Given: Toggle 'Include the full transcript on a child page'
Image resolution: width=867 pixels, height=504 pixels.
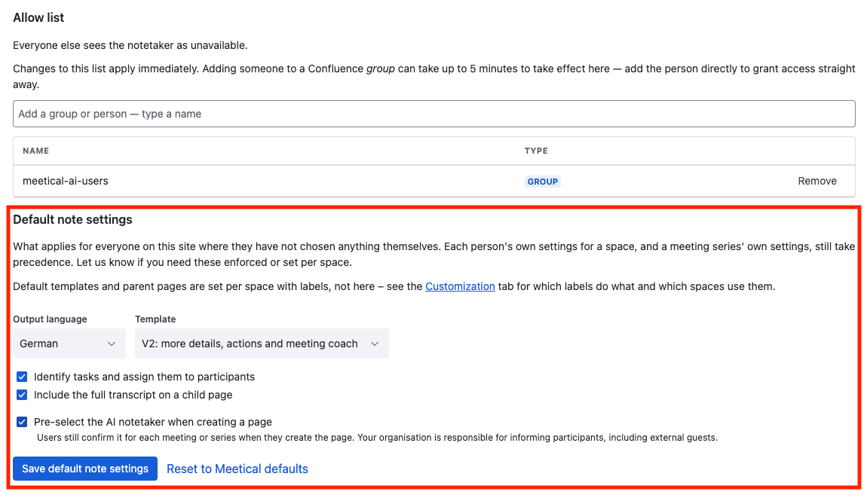Looking at the screenshot, I should pyautogui.click(x=22, y=395).
